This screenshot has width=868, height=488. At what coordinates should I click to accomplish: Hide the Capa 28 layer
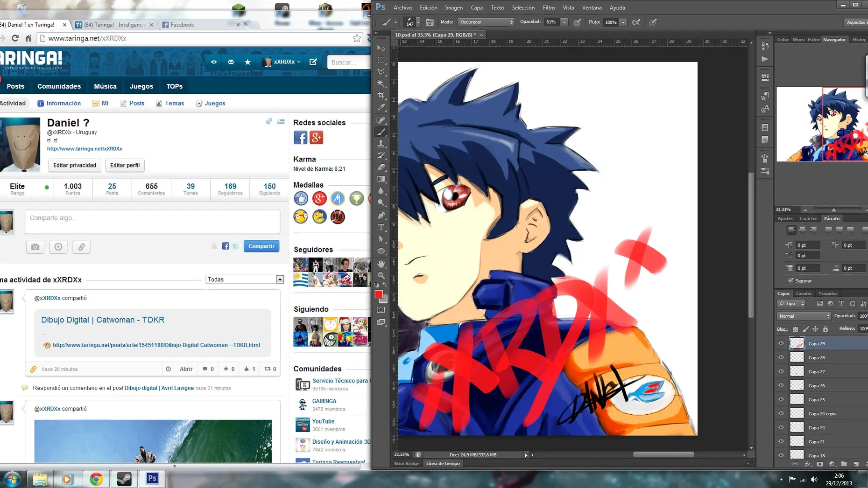(781, 357)
